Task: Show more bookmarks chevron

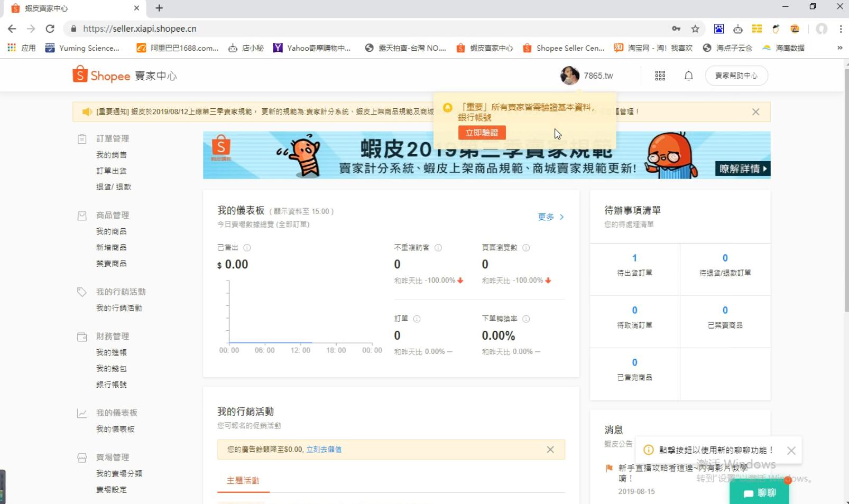Action: coord(840,48)
